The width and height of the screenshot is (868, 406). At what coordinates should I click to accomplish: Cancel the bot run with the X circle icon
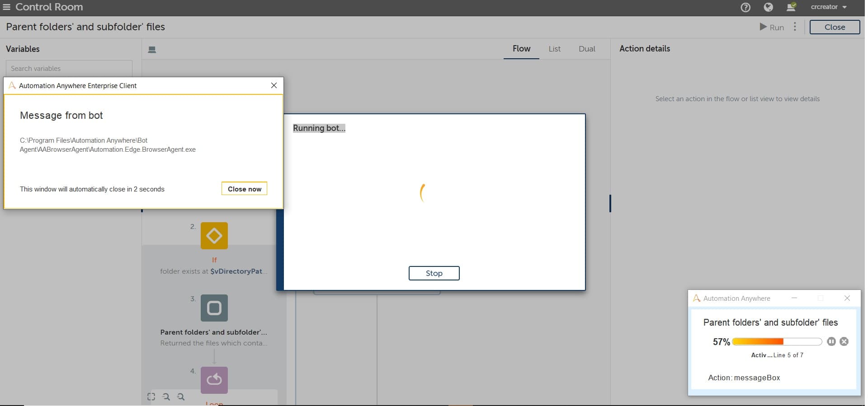(x=844, y=341)
